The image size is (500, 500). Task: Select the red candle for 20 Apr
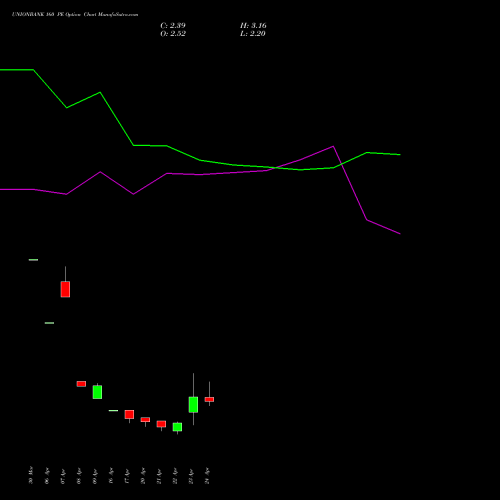[145, 420]
